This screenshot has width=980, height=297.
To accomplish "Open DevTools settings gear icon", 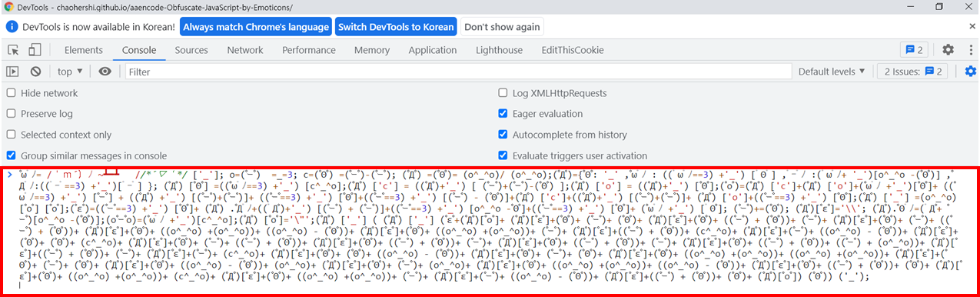I will coord(948,50).
